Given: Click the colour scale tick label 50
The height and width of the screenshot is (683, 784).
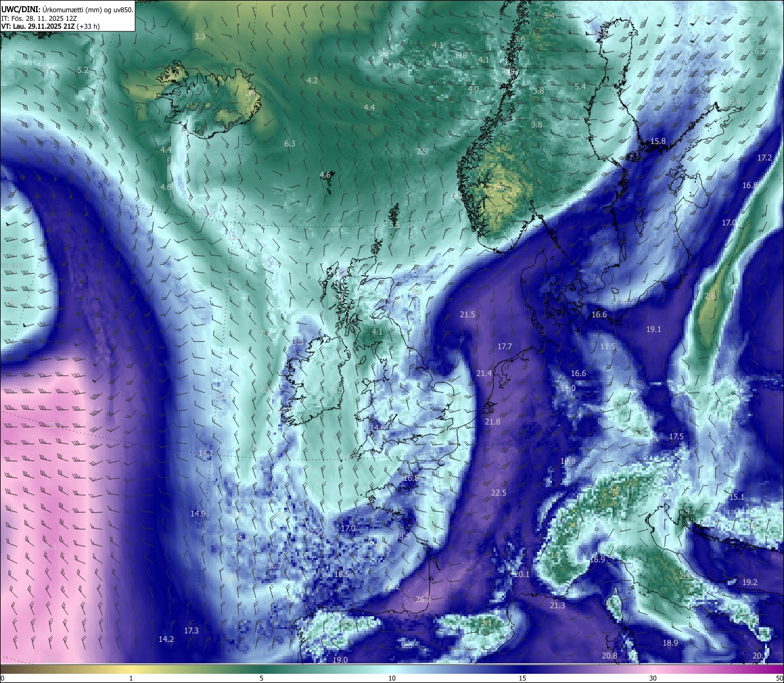Looking at the screenshot, I should (779, 678).
